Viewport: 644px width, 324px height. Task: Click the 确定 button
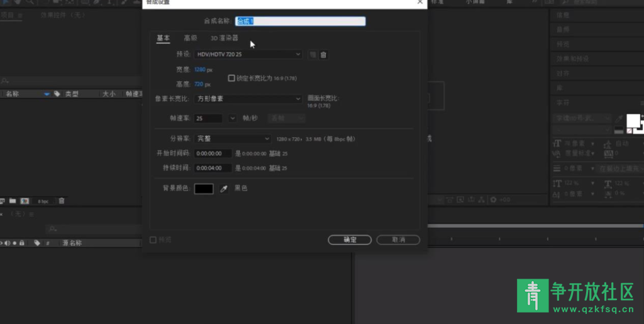tap(350, 240)
